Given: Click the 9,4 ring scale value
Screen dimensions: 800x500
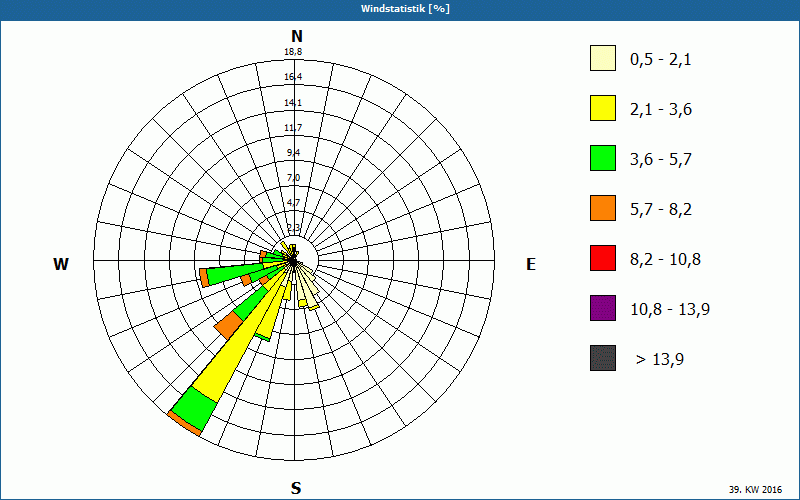Looking at the screenshot, I should coord(293,153).
